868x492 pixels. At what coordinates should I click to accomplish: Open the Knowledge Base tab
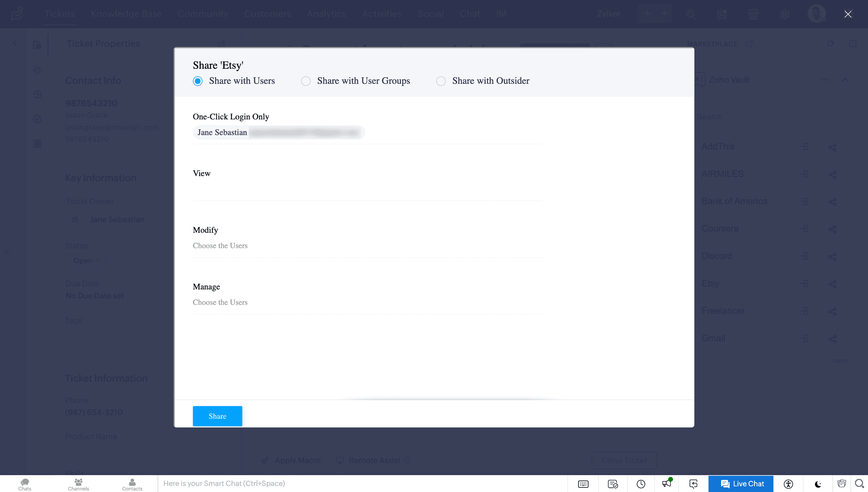click(x=126, y=14)
